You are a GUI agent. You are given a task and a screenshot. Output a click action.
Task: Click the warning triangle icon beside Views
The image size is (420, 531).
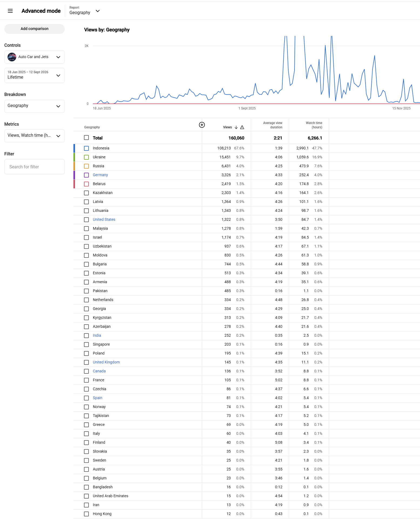pyautogui.click(x=242, y=127)
